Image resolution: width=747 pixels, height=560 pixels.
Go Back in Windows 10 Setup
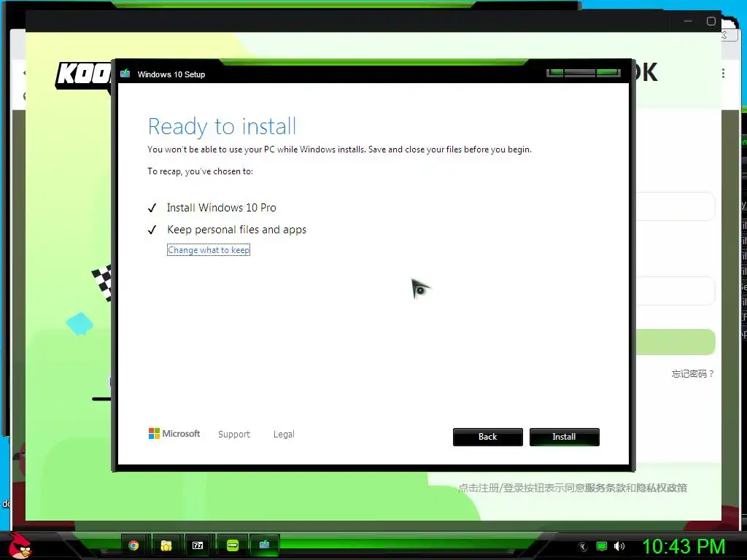tap(487, 437)
